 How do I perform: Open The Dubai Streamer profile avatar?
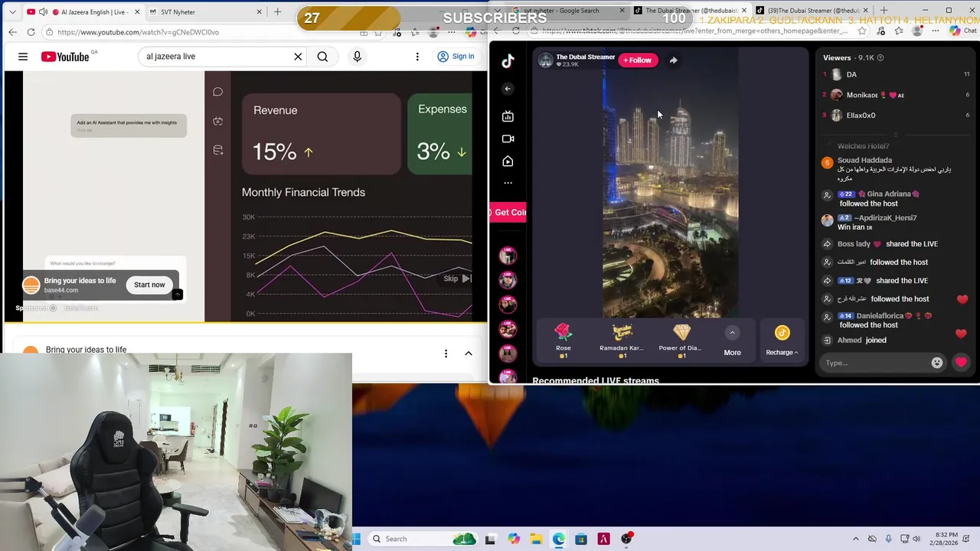(x=545, y=60)
